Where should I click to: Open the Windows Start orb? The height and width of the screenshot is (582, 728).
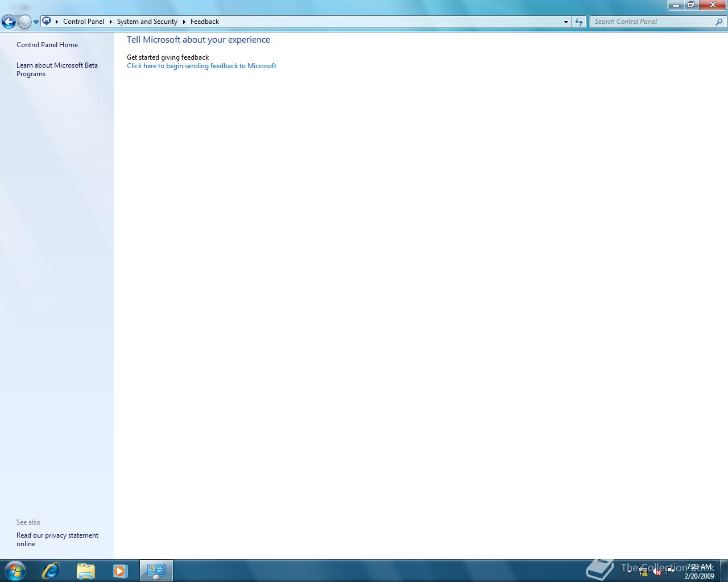click(x=15, y=571)
